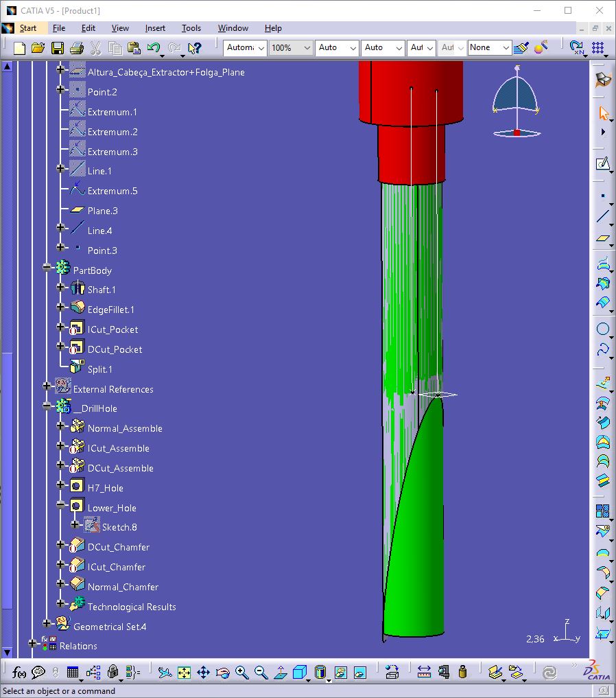Expand the Relations node
The height and width of the screenshot is (698, 616).
[32, 643]
